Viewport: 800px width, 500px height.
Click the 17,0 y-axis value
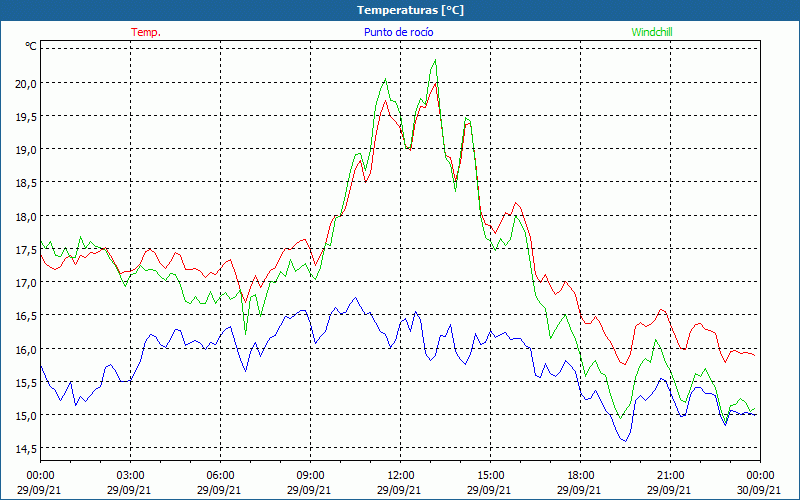coord(26,283)
